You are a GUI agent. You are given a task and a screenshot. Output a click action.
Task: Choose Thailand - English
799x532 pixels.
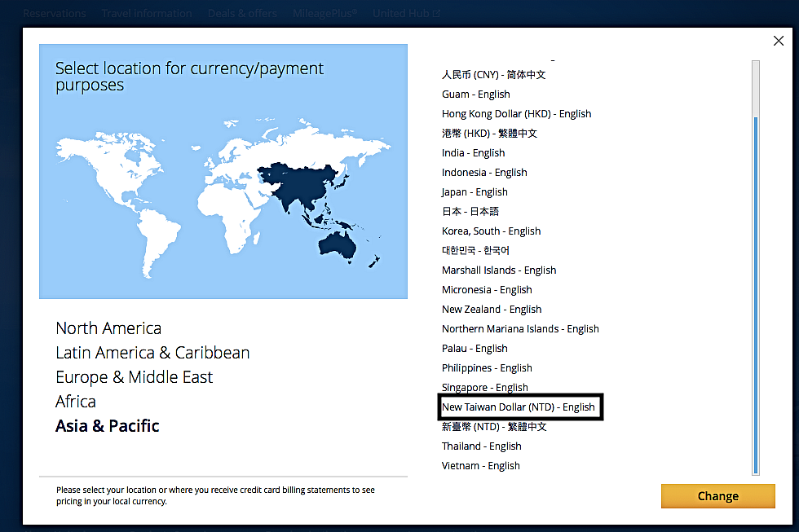pos(482,446)
